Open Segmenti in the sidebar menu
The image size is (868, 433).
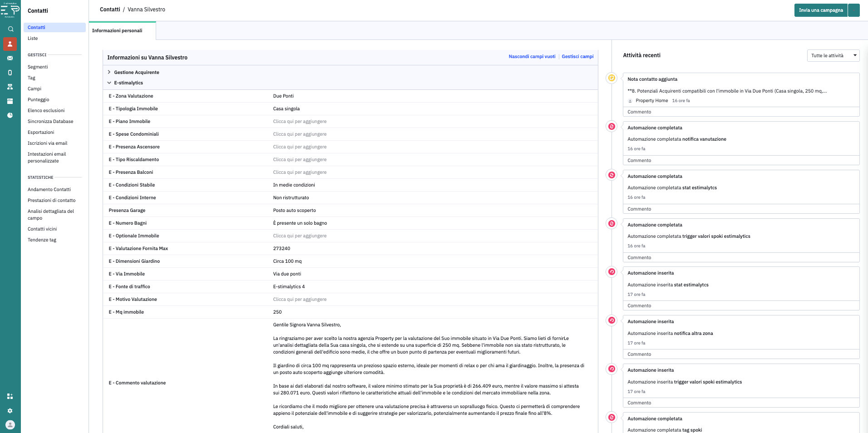coord(38,67)
